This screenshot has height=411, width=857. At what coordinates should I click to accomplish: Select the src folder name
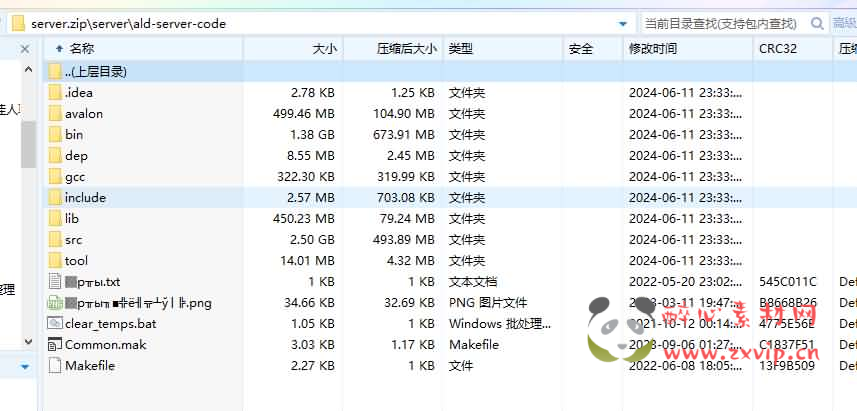pos(73,239)
